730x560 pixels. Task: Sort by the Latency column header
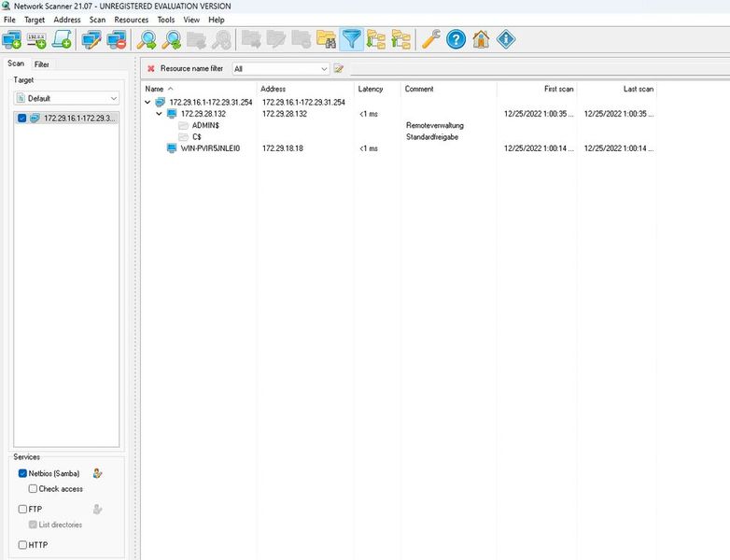click(x=377, y=89)
